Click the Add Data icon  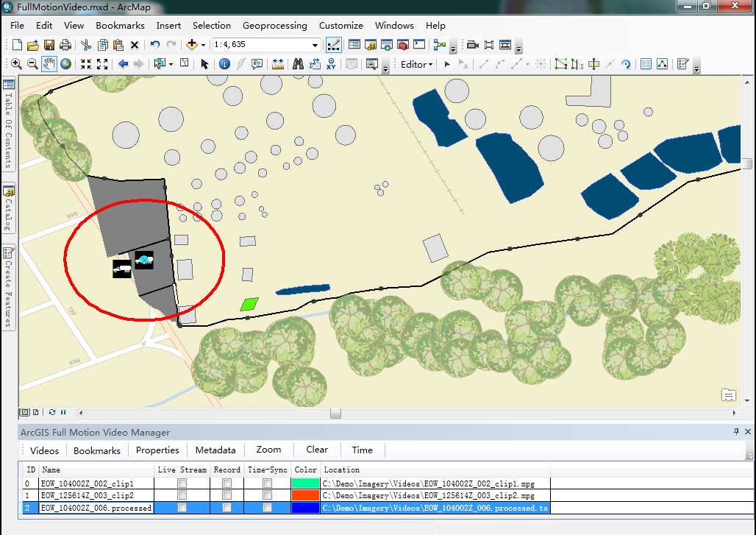click(192, 45)
